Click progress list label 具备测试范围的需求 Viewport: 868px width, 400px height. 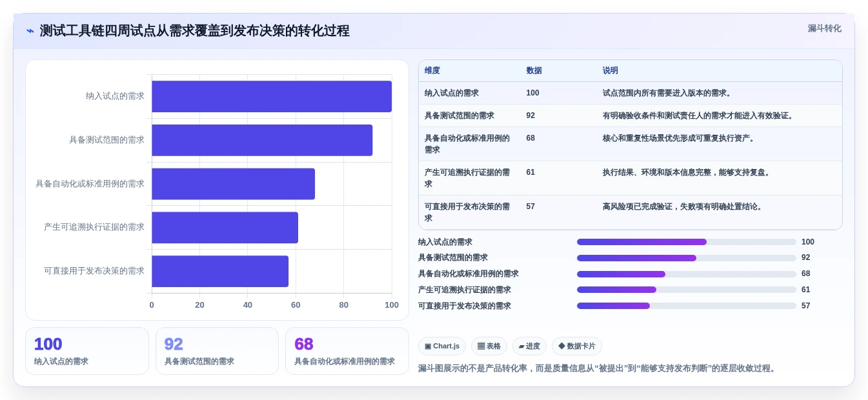(453, 258)
